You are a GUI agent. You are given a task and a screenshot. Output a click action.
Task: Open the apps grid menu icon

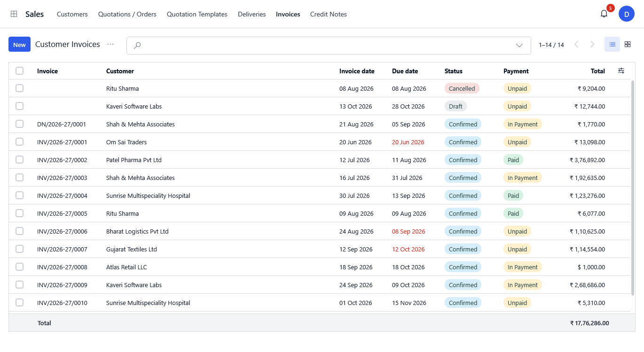[14, 14]
